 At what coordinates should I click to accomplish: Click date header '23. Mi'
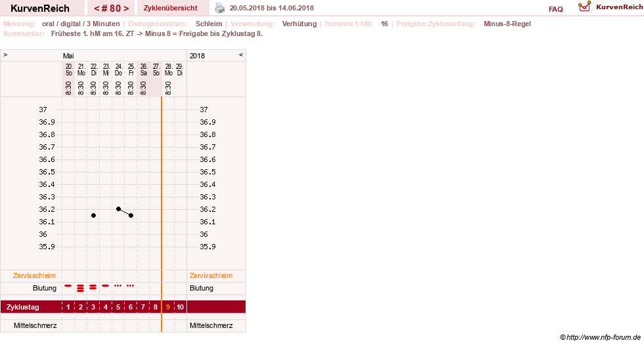point(106,70)
